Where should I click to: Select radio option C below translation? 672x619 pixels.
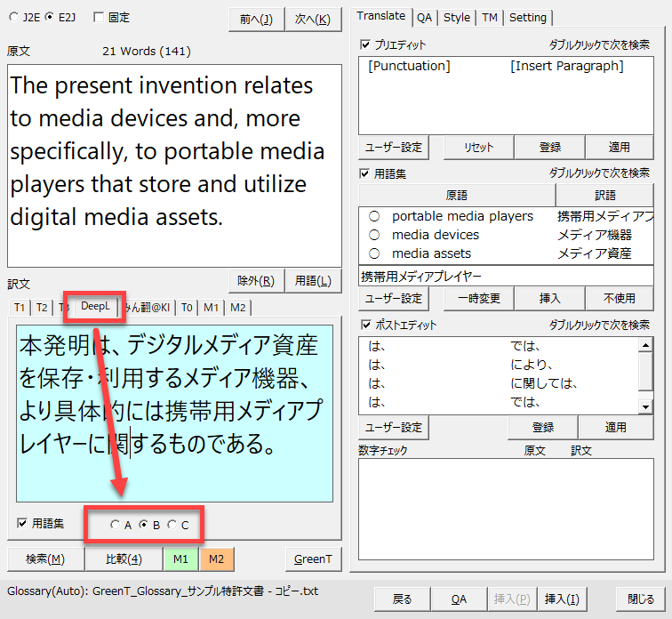pyautogui.click(x=172, y=525)
